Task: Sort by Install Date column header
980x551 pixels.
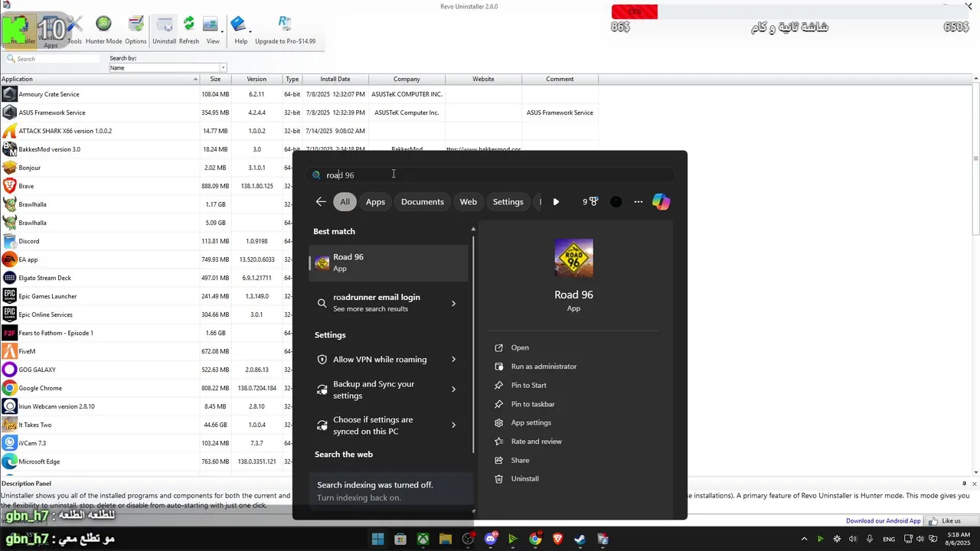Action: point(335,79)
